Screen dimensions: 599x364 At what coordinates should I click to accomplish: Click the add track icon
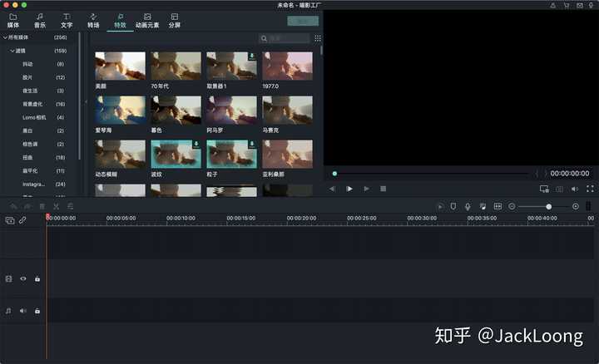point(10,220)
